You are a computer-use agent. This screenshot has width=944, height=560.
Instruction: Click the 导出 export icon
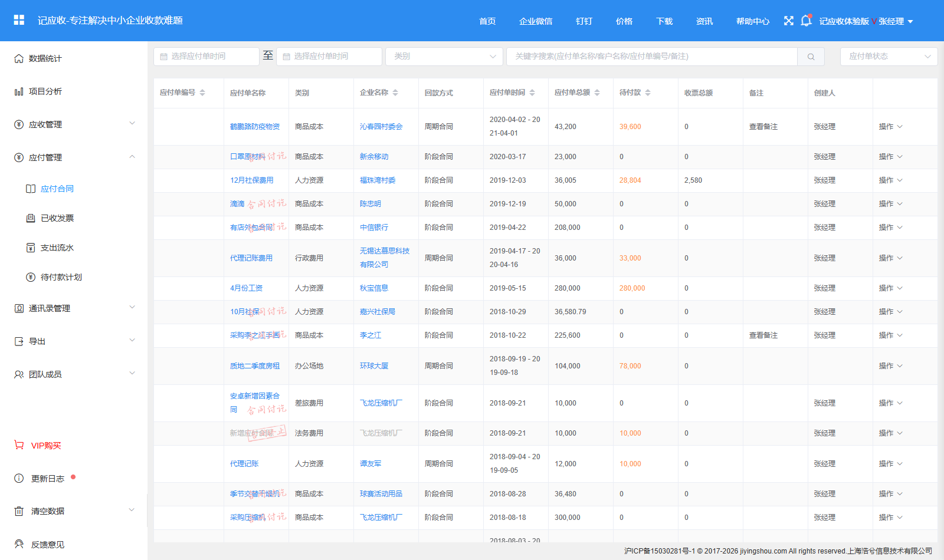coord(19,341)
